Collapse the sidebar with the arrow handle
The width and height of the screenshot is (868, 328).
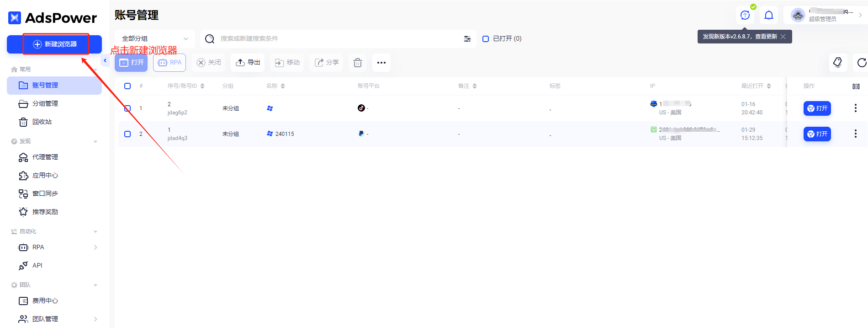(105, 60)
